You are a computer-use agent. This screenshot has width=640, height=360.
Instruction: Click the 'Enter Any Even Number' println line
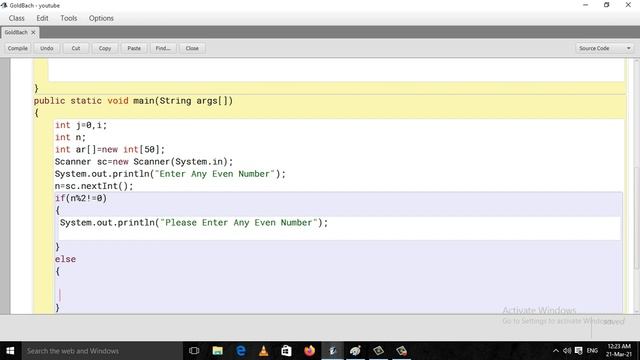[170, 174]
